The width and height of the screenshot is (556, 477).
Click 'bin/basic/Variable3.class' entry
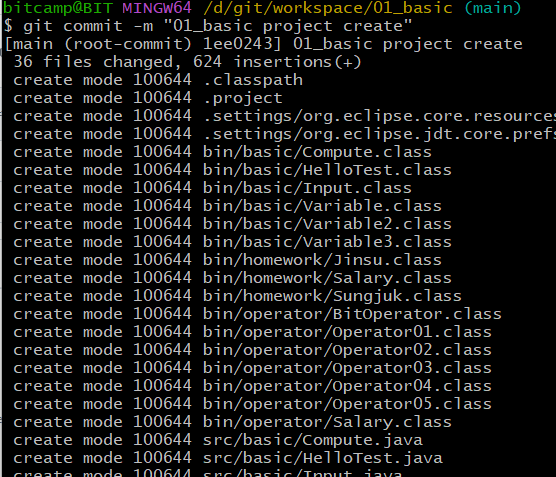tap(327, 242)
